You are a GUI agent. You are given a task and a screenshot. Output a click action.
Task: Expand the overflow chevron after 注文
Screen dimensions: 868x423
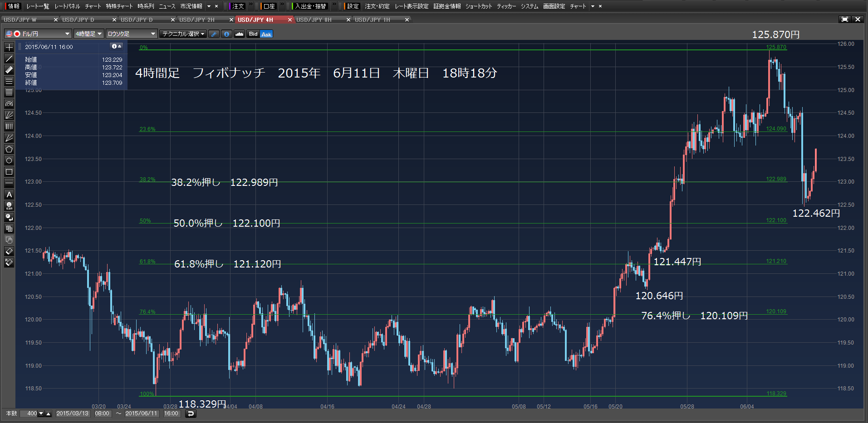(x=251, y=5)
